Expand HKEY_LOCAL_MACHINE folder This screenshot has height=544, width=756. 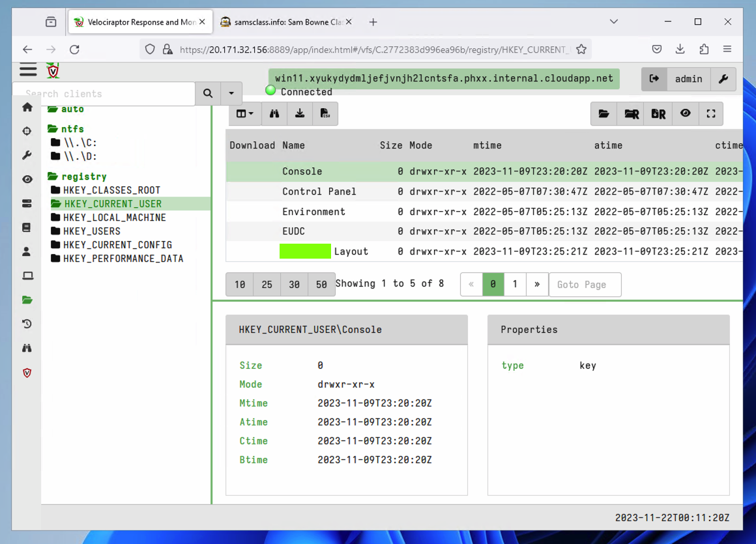pos(108,218)
